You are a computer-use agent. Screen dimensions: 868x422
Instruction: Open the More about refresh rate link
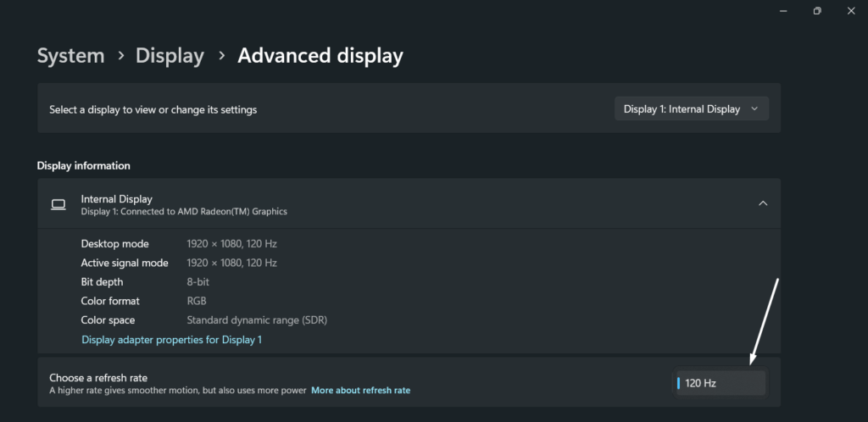[360, 391]
